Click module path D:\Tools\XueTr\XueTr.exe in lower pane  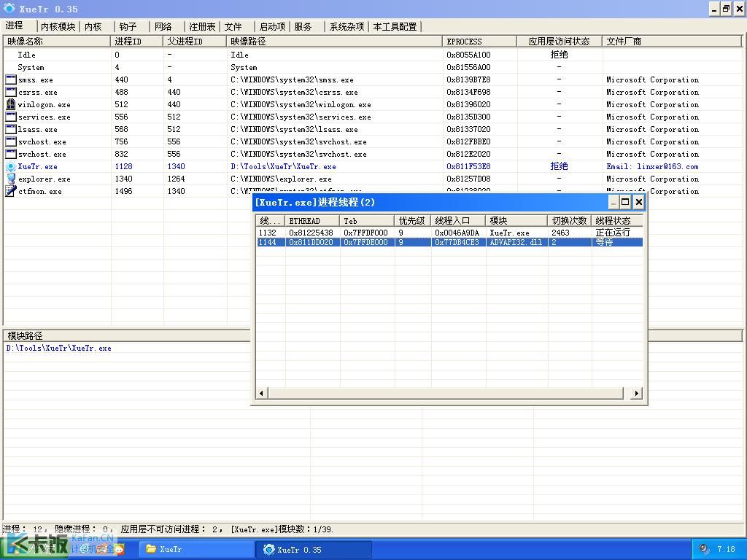tap(58, 348)
